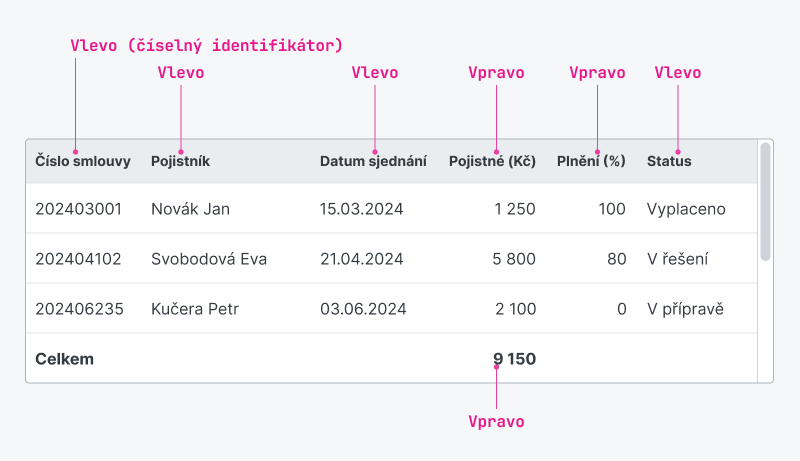Click the Status column header
The image size is (800, 461).
pyautogui.click(x=669, y=161)
